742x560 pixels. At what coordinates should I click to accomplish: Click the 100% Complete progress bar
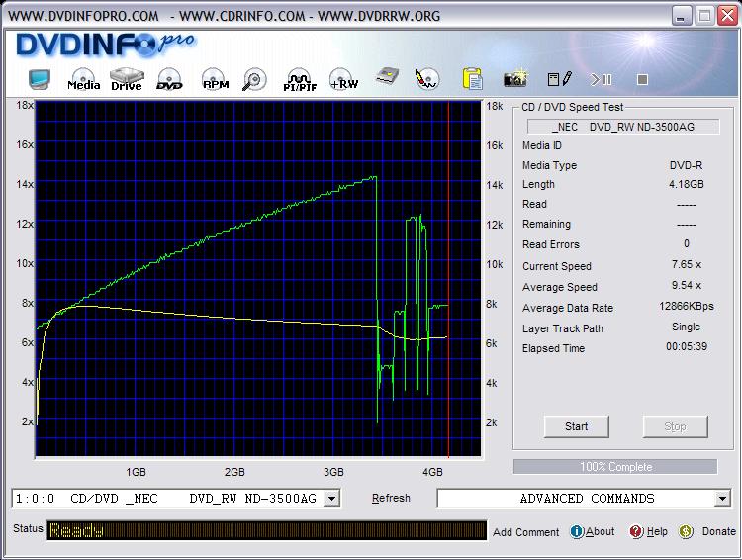(615, 467)
